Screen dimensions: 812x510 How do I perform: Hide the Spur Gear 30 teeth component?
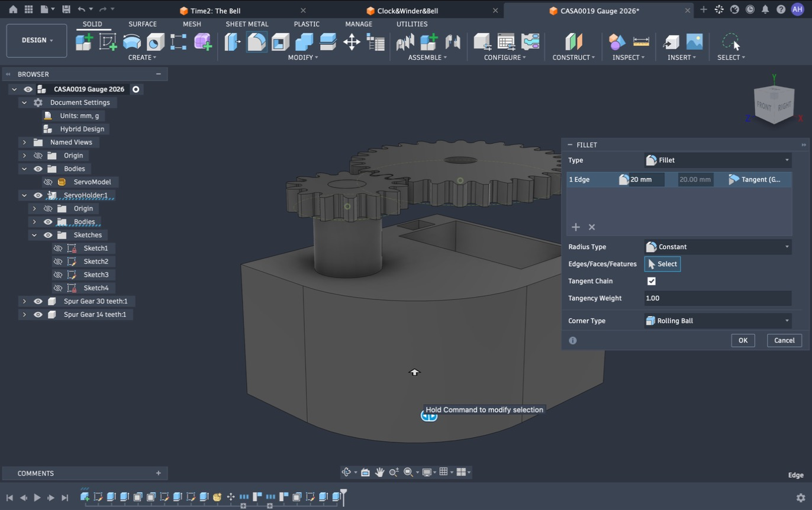(x=38, y=301)
